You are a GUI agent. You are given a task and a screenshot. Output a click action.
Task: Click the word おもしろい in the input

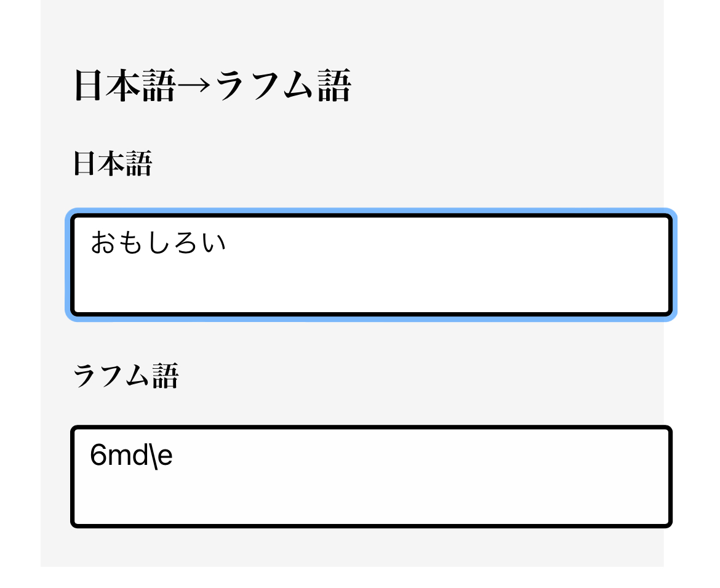(158, 243)
